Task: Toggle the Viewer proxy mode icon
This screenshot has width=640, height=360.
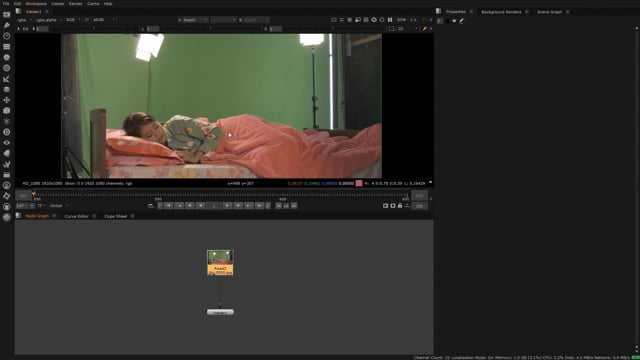Action: (358, 20)
